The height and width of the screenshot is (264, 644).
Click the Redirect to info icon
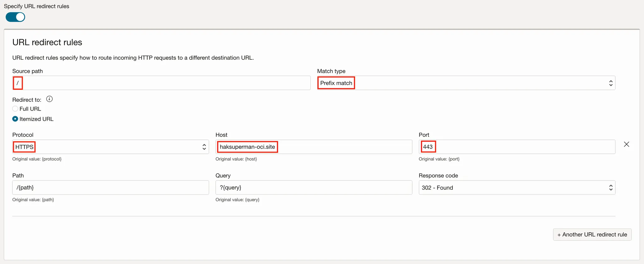49,99
